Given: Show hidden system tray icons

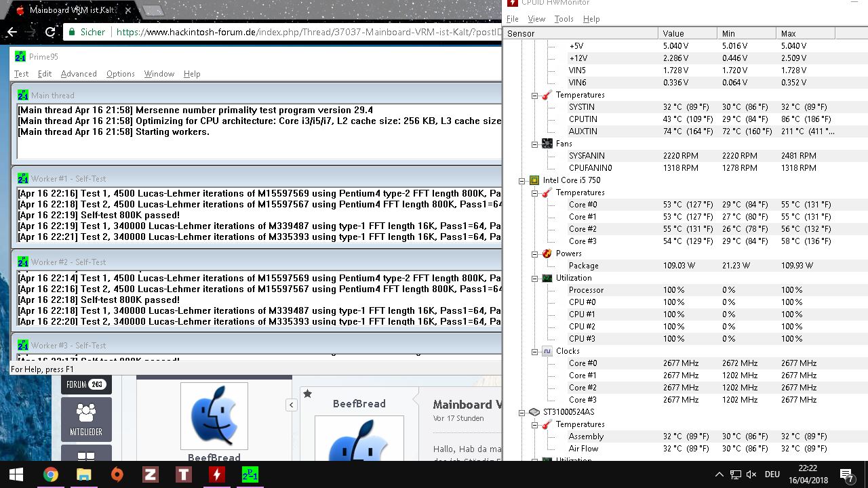Looking at the screenshot, I should click(x=719, y=474).
